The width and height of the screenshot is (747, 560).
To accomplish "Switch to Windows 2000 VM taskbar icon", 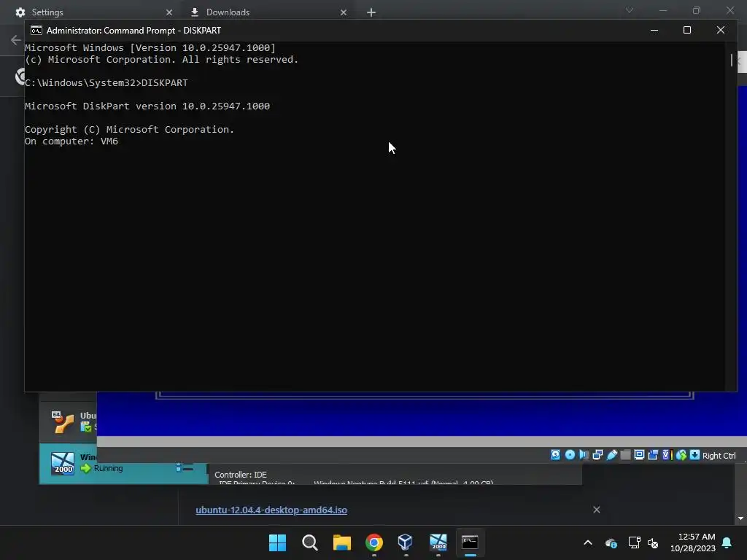I will coord(438,542).
